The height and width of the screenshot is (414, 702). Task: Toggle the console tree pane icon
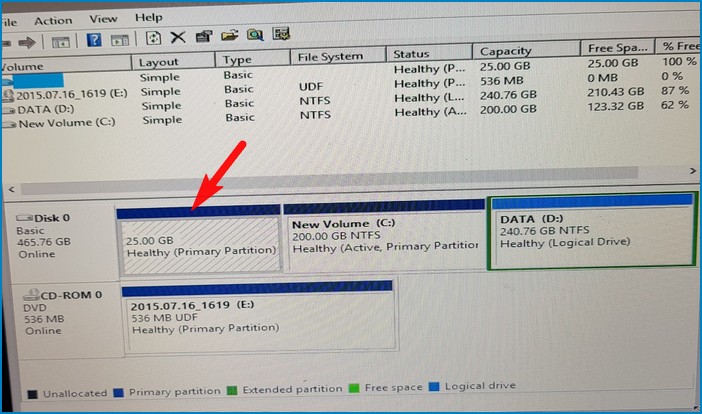click(62, 40)
